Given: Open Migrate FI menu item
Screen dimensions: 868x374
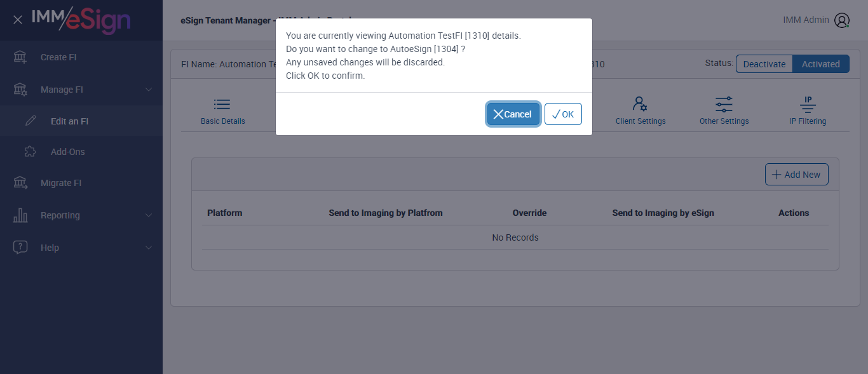Looking at the screenshot, I should coord(81,183).
